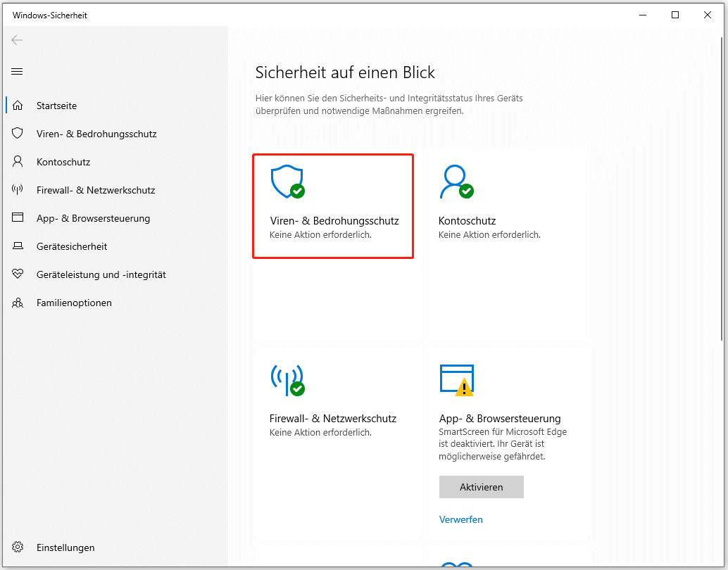
Task: Click the shield icon beside Viren- & Bedrohungsschutz
Action: (18, 134)
